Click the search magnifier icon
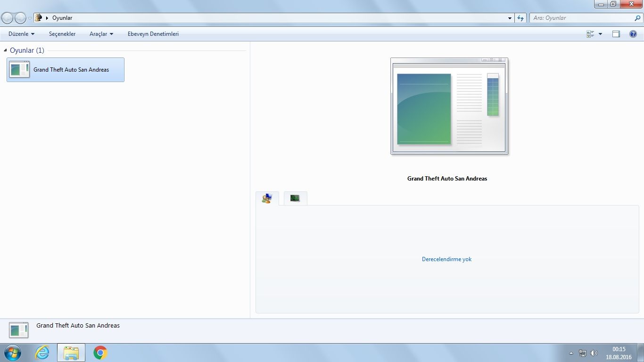The width and height of the screenshot is (644, 362). point(638,18)
